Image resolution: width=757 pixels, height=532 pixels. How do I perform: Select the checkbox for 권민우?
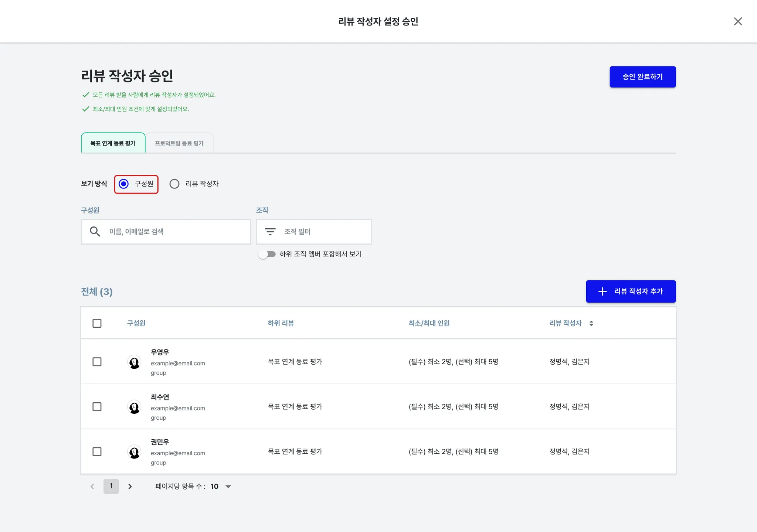[x=97, y=451]
